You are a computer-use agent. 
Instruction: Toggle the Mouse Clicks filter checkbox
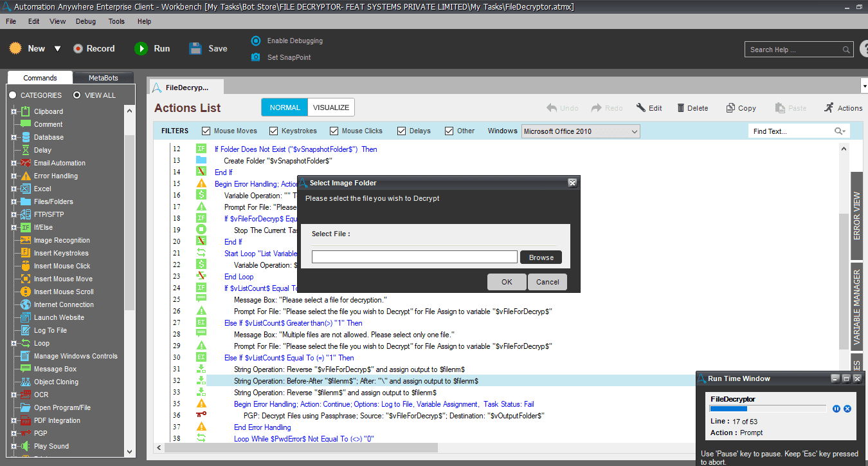click(x=334, y=131)
